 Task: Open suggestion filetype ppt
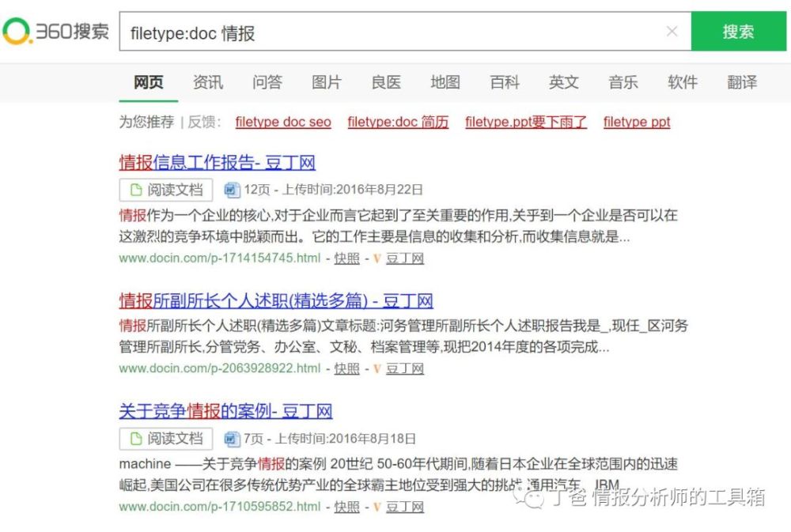click(637, 122)
